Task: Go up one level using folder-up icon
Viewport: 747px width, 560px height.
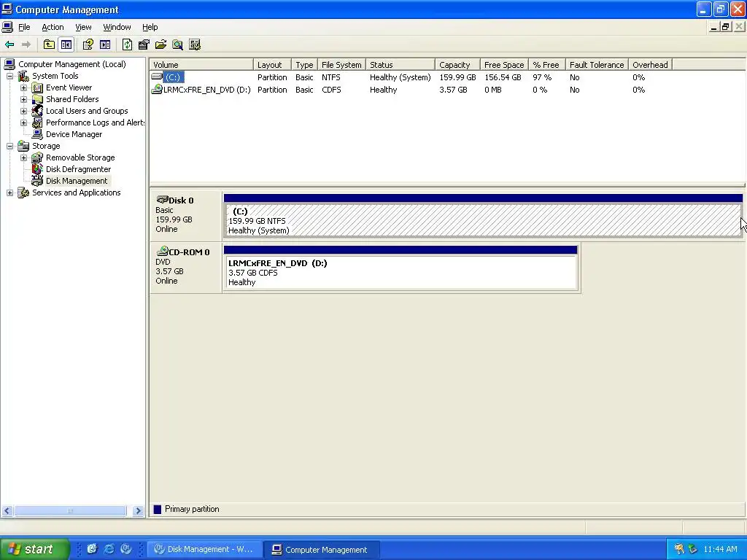Action: (x=49, y=44)
